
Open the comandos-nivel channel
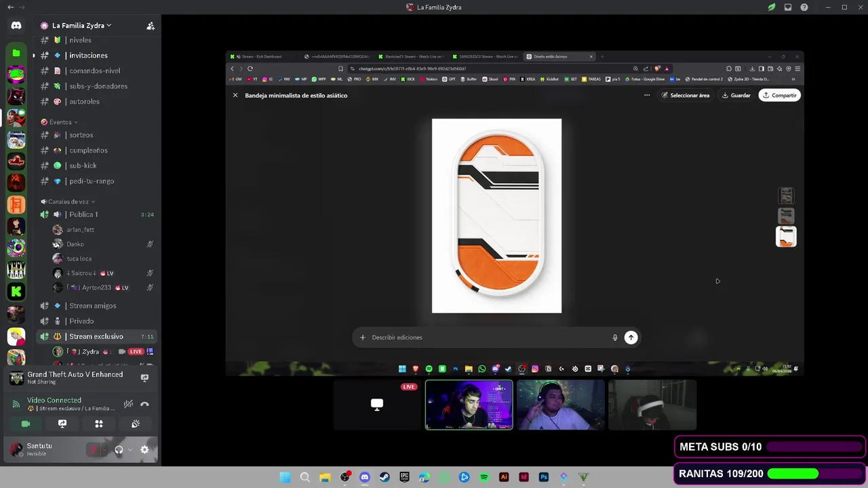pyautogui.click(x=97, y=70)
